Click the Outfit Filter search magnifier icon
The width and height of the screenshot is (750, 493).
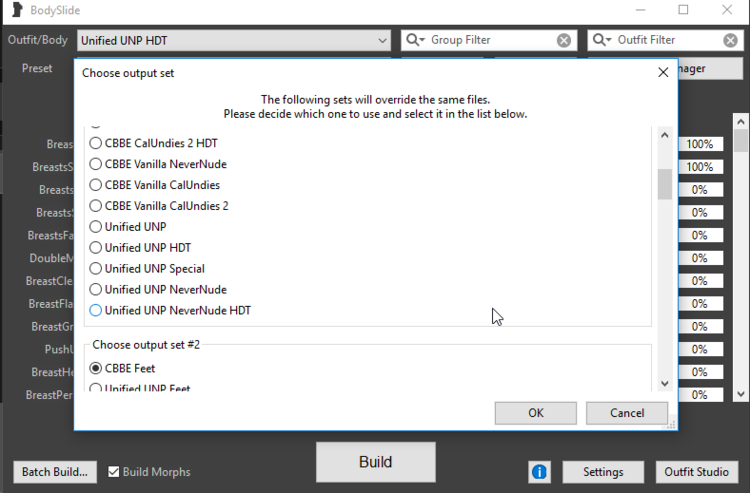601,40
